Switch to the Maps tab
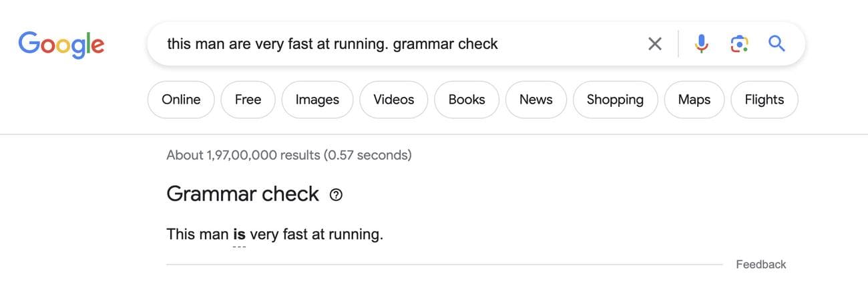This screenshot has height=302, width=868. (x=694, y=100)
